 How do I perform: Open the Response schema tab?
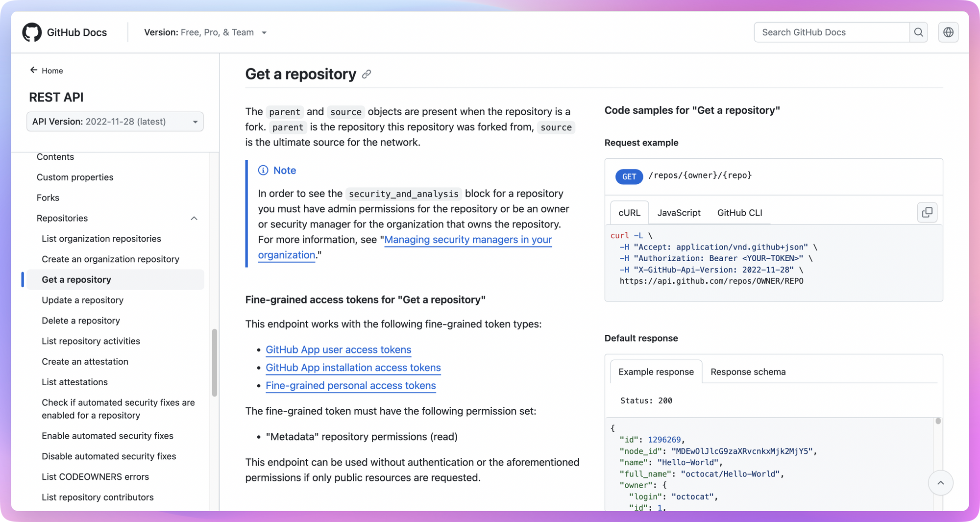point(748,372)
